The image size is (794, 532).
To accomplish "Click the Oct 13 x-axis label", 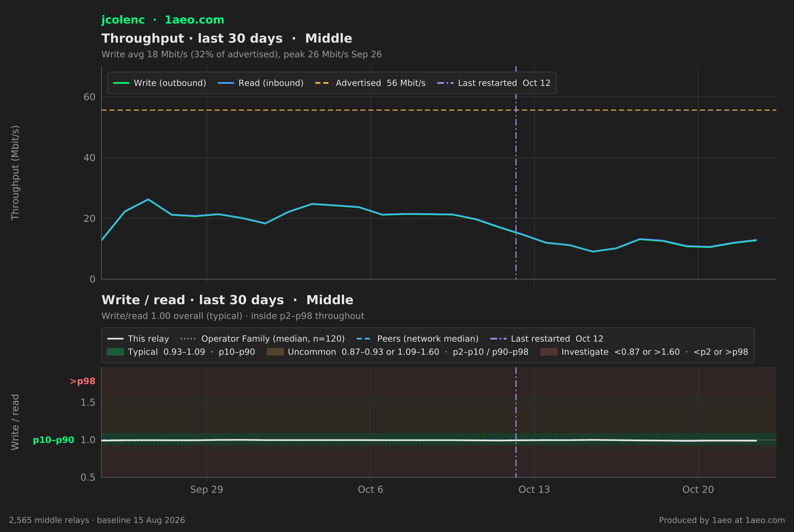I will 534,490.
